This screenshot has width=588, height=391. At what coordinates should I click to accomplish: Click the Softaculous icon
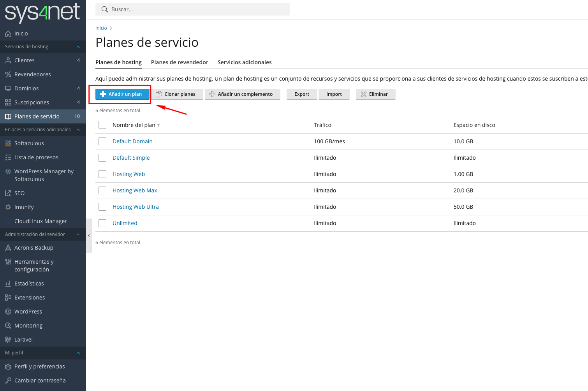8,143
